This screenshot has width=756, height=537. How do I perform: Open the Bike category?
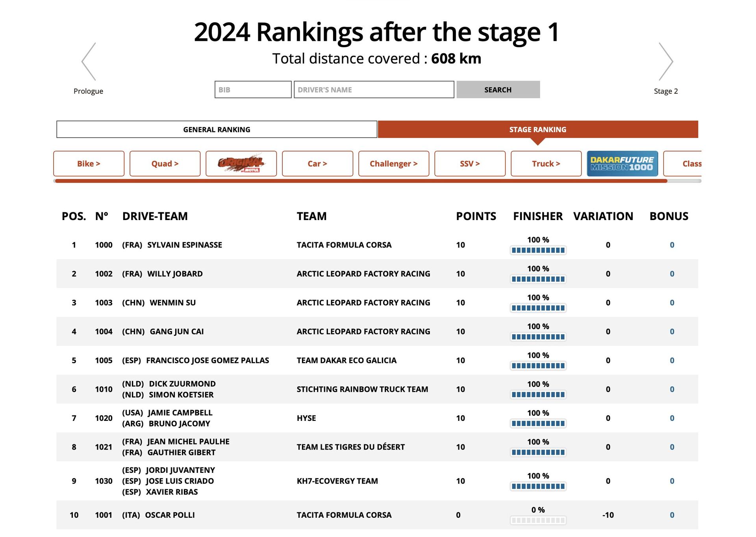[x=89, y=163]
